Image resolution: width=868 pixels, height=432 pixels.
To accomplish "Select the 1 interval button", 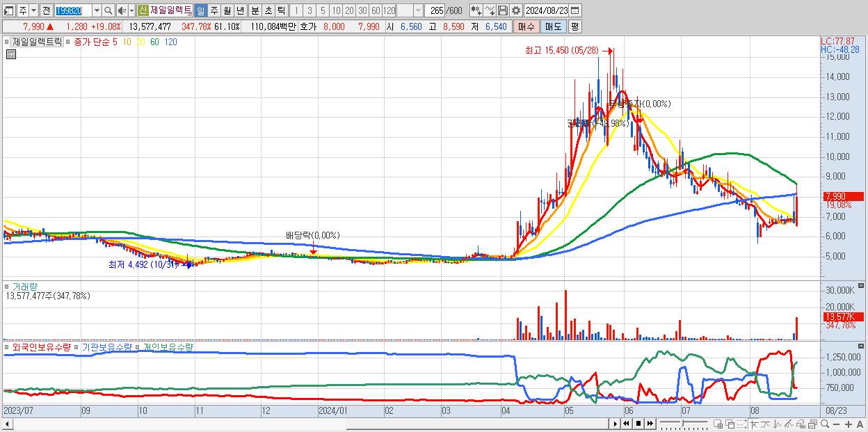I will tap(296, 10).
